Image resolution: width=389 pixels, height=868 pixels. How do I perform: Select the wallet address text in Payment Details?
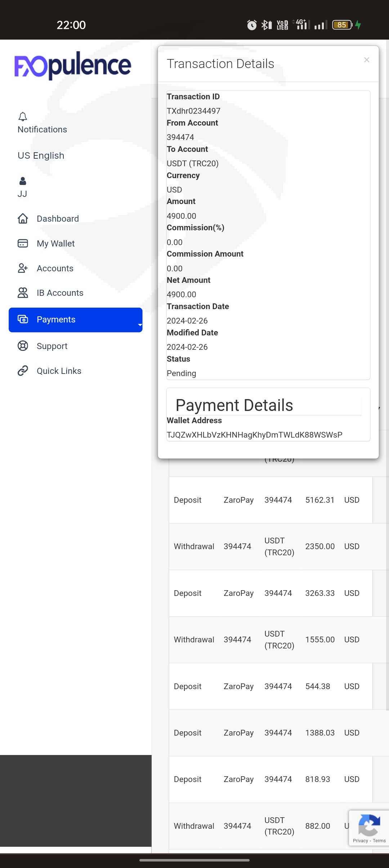click(254, 435)
